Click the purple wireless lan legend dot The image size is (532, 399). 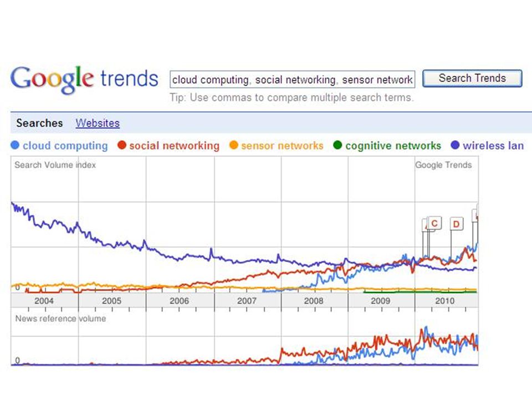pos(455,145)
